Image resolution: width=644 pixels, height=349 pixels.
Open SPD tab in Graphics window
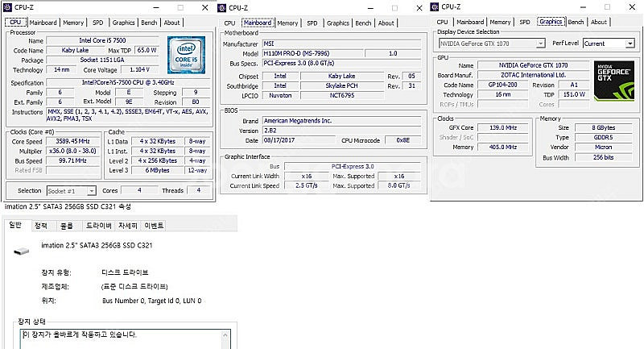525,22
